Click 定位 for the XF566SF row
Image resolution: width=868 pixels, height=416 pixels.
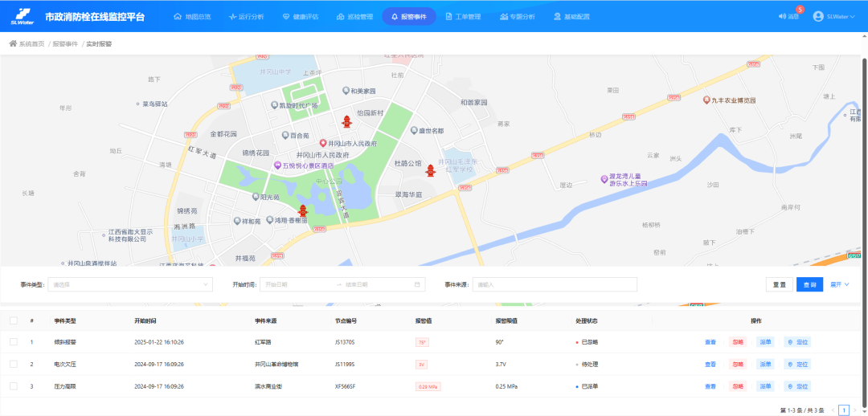point(798,386)
